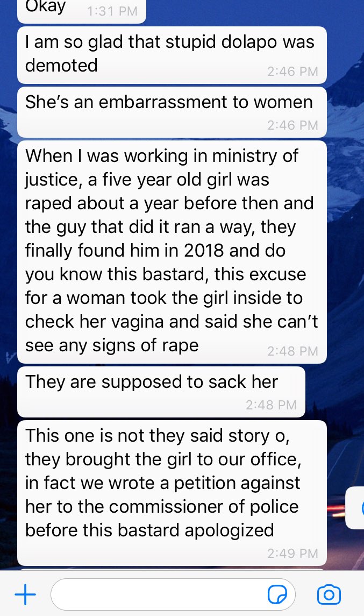This screenshot has height=616, width=364.
Task: Tap the 2:48 PM timestamp under 'sack her'
Action: click(x=271, y=405)
